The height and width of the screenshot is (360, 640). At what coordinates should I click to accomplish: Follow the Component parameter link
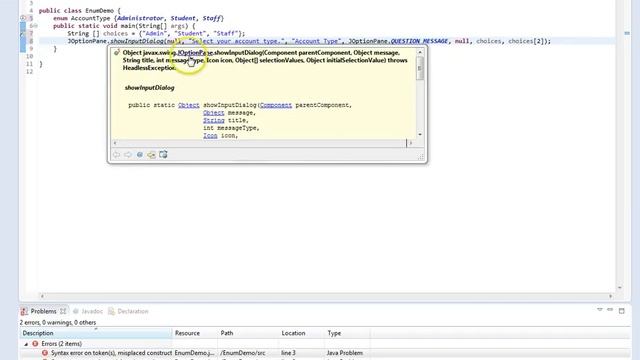(276, 105)
